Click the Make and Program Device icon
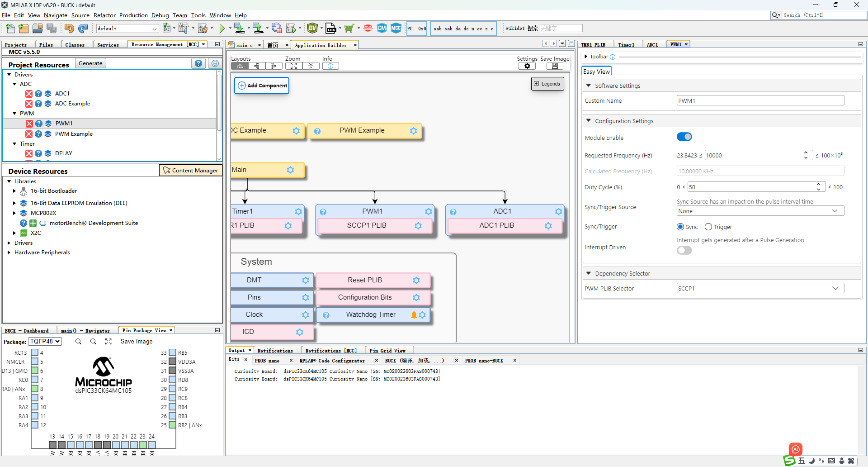The height and width of the screenshot is (467, 868). (x=240, y=29)
